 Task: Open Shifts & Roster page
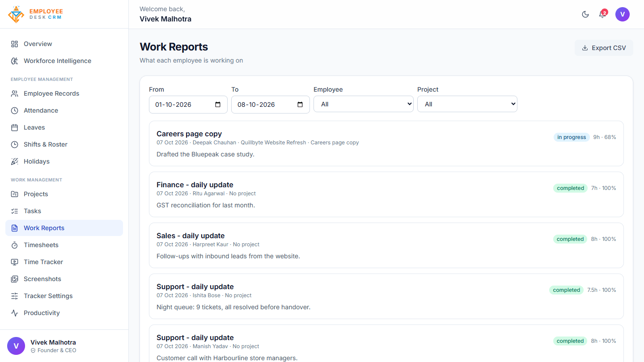click(x=64, y=144)
